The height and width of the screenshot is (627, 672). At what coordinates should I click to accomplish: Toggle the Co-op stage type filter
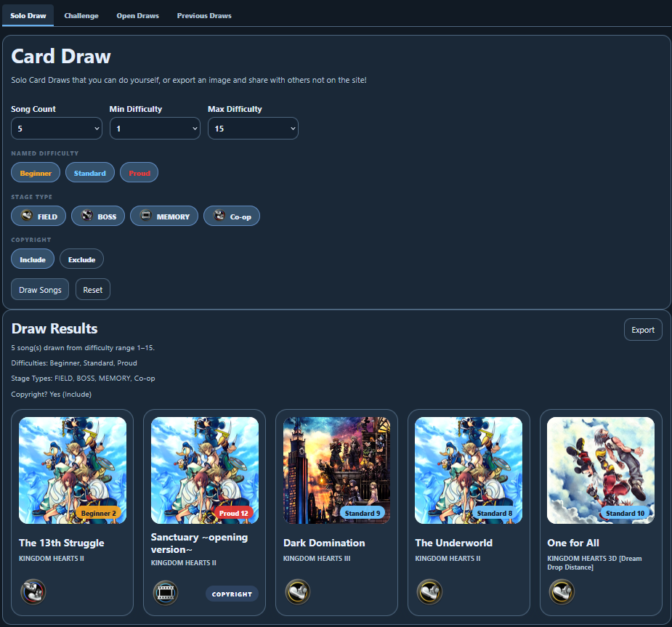click(232, 216)
